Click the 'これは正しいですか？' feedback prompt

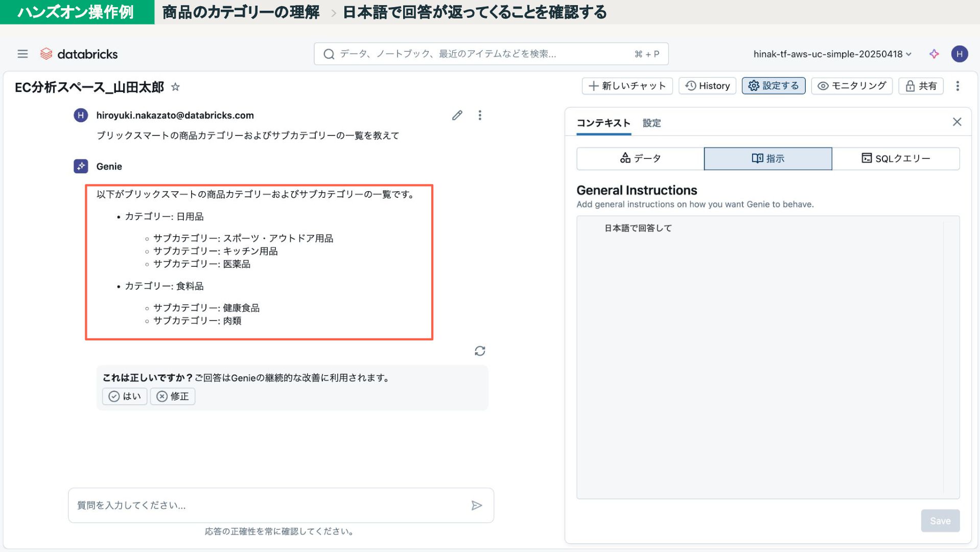pyautogui.click(x=148, y=378)
